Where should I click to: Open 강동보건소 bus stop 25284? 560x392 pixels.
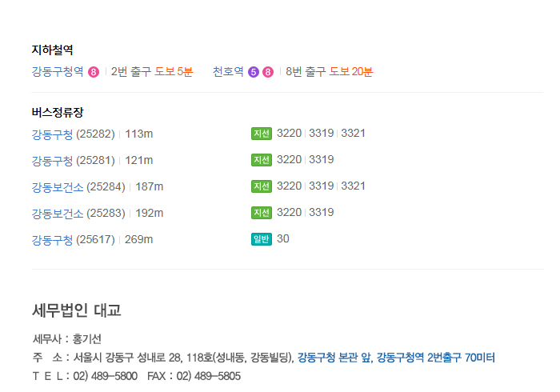click(58, 186)
